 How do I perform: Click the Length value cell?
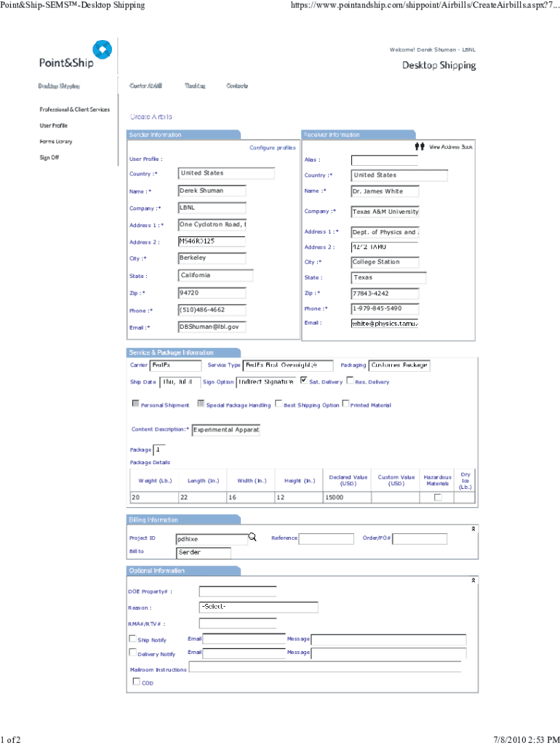[x=203, y=498]
